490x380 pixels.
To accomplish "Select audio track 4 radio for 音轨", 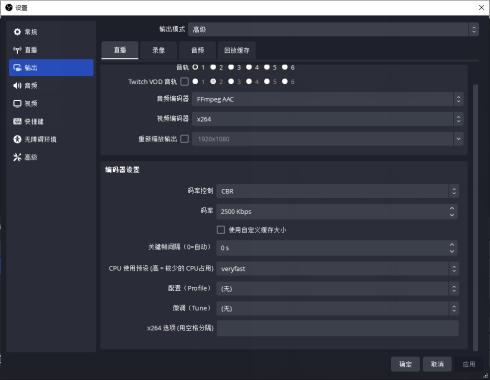I will 249,67.
